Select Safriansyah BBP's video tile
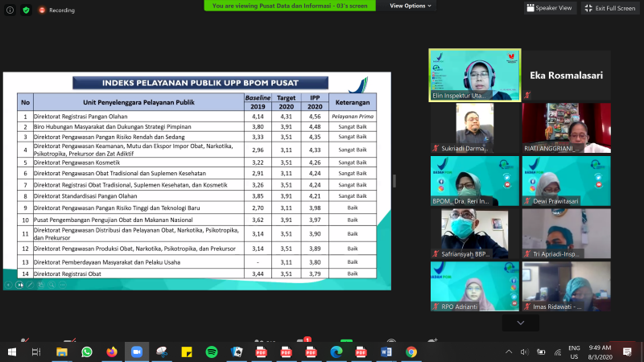 pyautogui.click(x=475, y=233)
